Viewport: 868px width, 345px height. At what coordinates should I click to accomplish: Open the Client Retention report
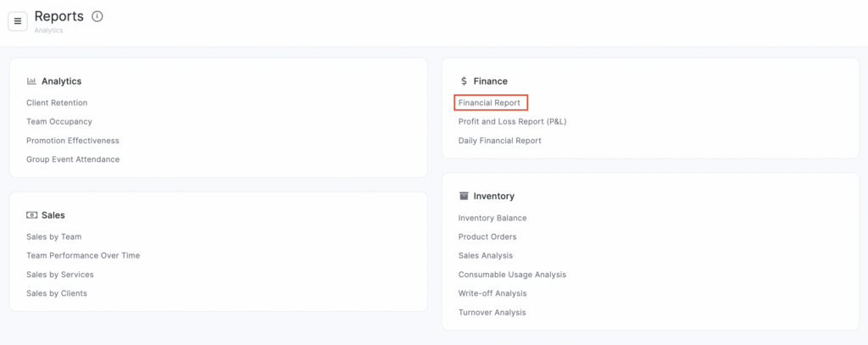coord(57,103)
